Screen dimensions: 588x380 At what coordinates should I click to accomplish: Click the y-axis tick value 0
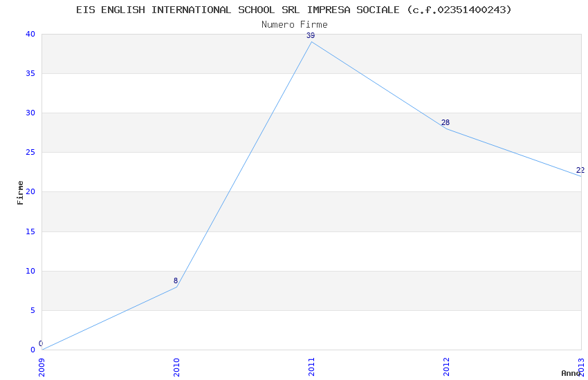point(33,350)
